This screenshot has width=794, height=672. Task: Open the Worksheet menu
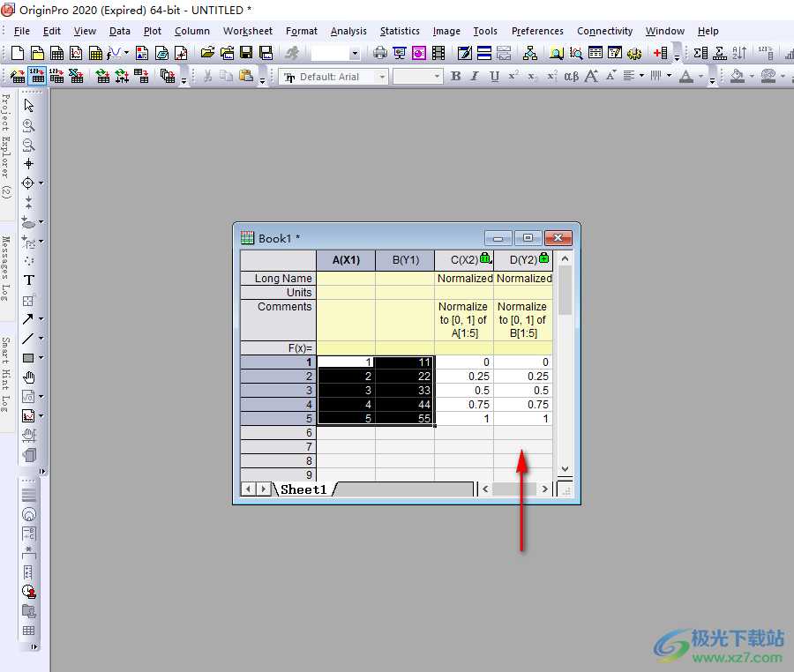[x=248, y=32]
